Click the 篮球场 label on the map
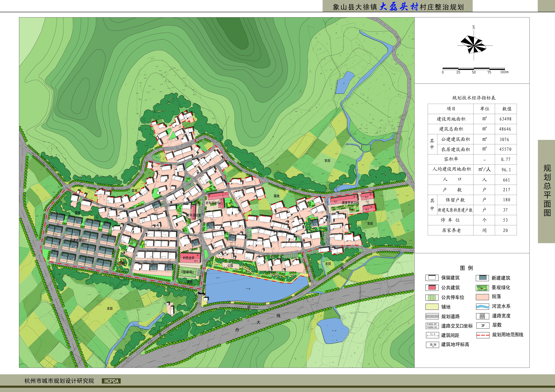 (x=187, y=272)
